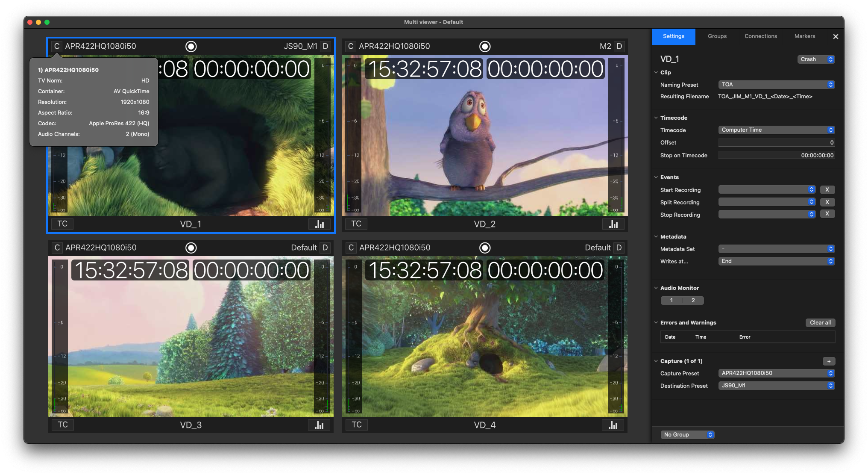
Task: Click the D destination icon on VD_3
Action: point(325,248)
